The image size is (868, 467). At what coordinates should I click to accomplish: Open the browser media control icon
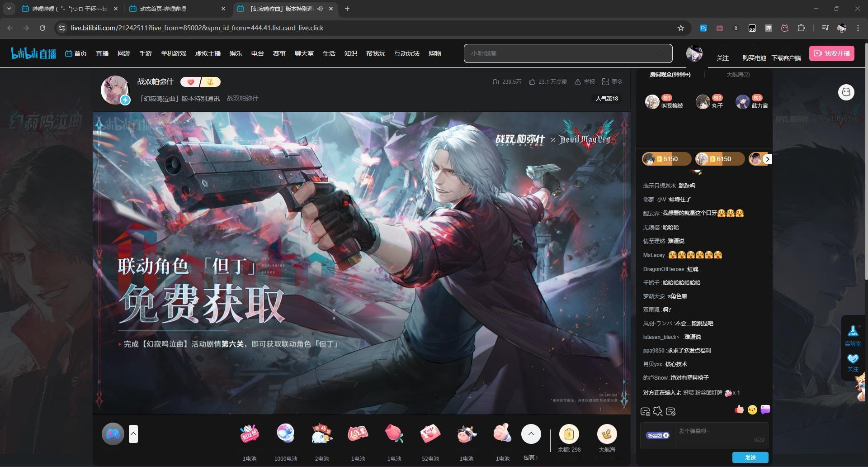826,28
